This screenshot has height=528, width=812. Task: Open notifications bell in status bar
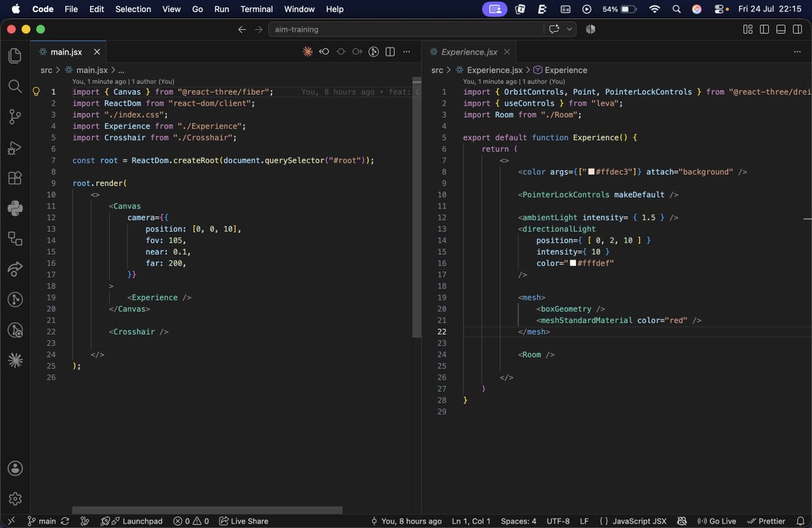[x=799, y=521]
